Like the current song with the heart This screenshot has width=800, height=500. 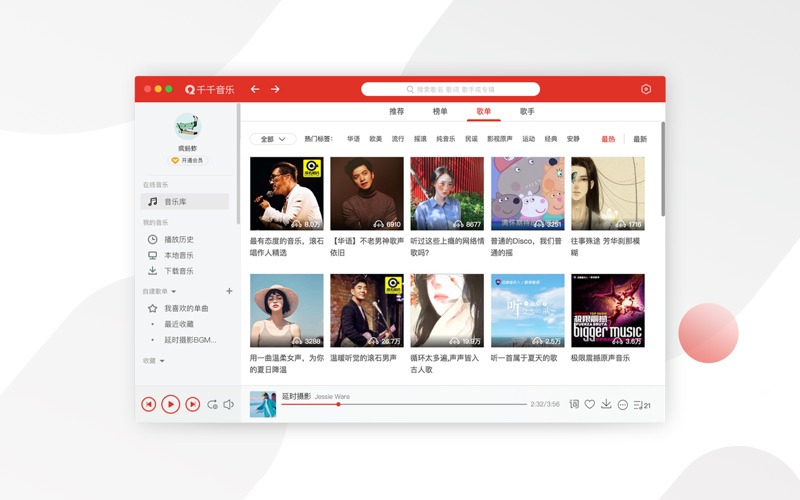point(590,404)
